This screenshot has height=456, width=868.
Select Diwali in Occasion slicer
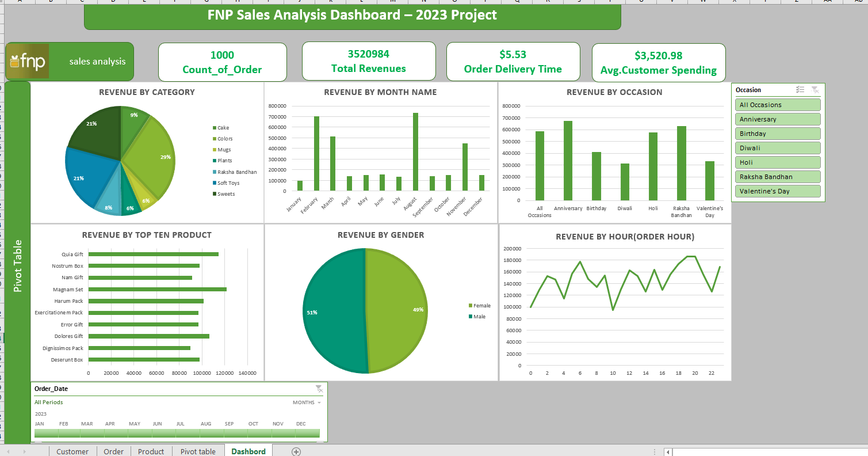click(x=778, y=148)
